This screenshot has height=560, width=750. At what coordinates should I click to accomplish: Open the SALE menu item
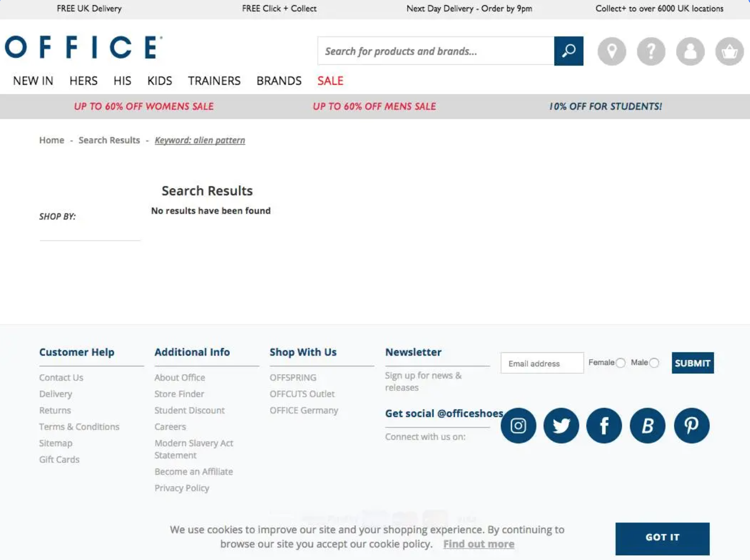pos(330,81)
